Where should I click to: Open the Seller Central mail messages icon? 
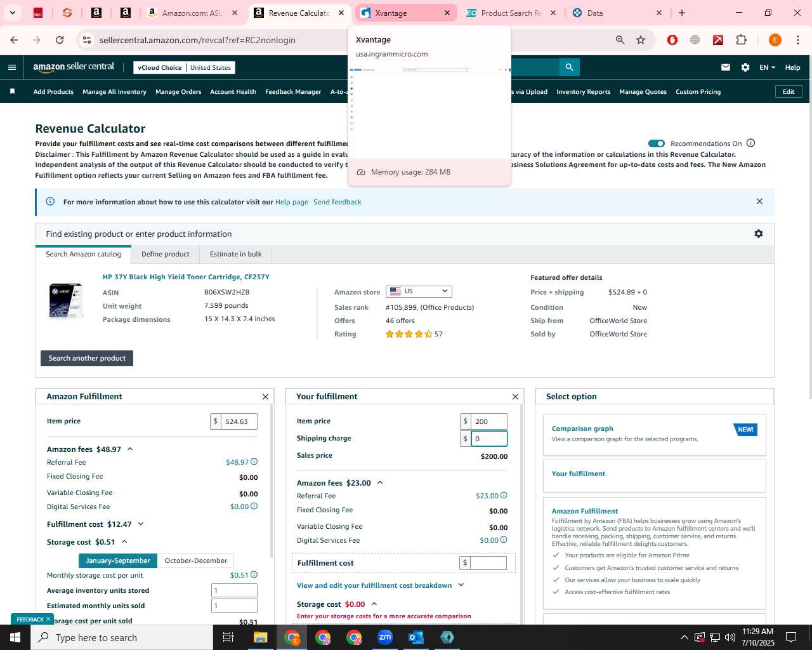pyautogui.click(x=726, y=67)
